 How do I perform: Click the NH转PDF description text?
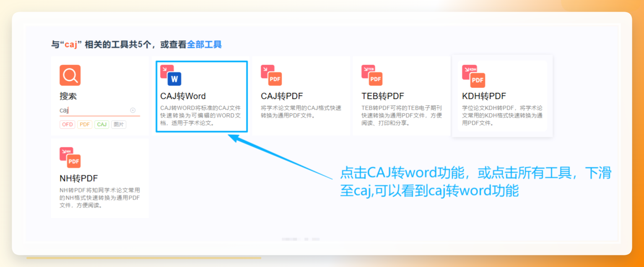click(100, 198)
